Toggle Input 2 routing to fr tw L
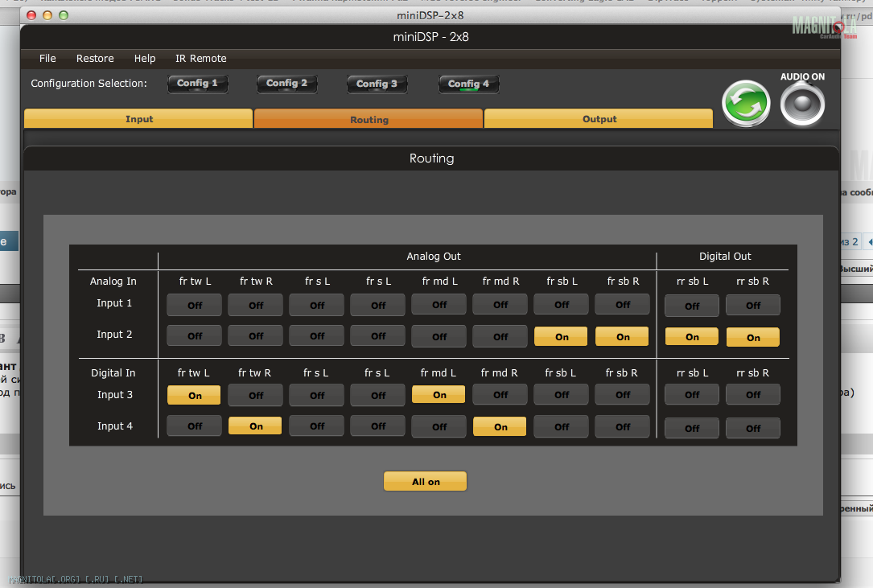This screenshot has width=873, height=588. pyautogui.click(x=195, y=335)
